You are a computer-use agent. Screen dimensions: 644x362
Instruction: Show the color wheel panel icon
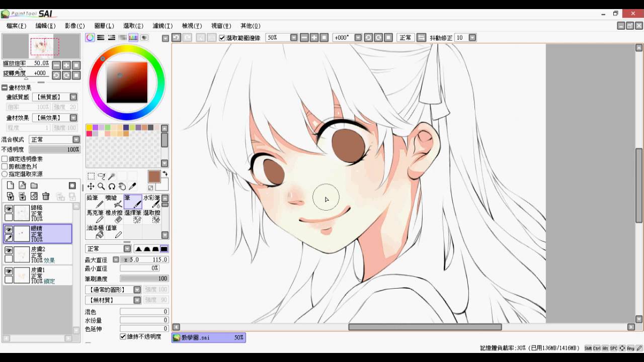tap(90, 38)
